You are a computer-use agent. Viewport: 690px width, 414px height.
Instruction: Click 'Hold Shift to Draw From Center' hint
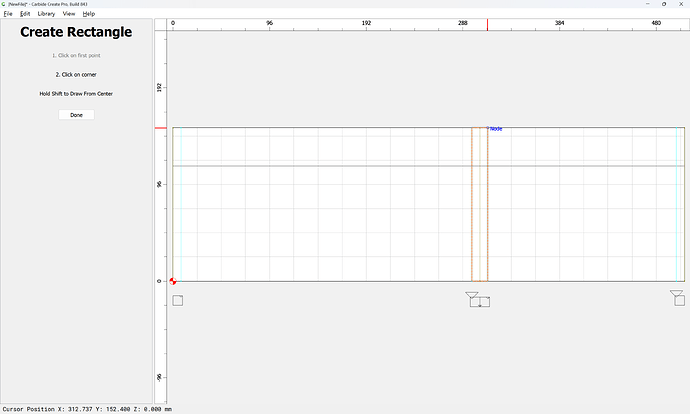pyautogui.click(x=76, y=94)
